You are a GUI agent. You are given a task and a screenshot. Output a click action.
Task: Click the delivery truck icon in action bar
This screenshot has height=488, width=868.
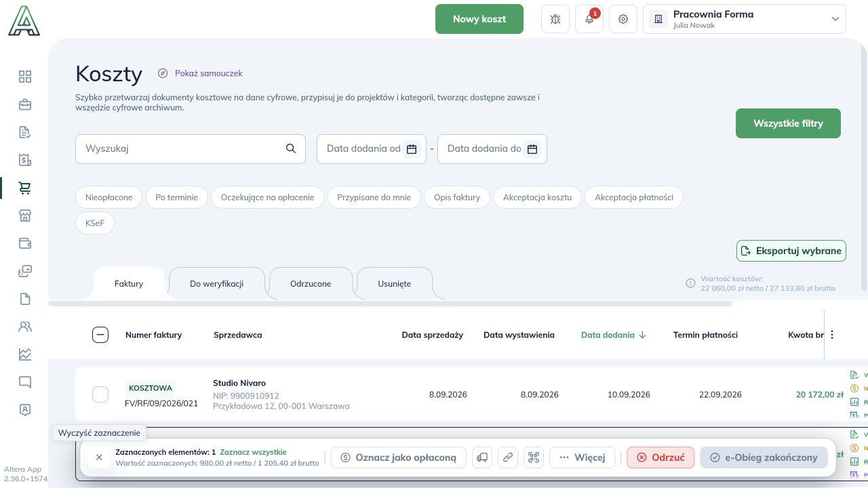482,457
